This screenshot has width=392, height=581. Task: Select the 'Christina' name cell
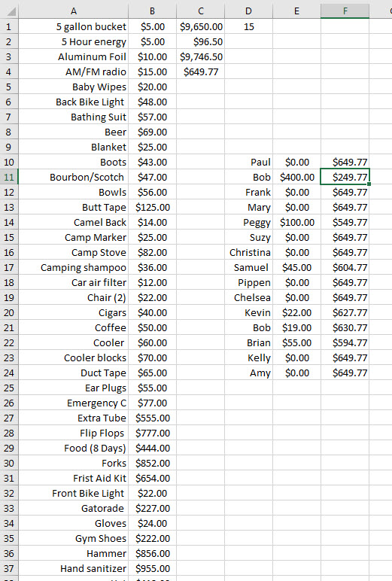(x=248, y=252)
